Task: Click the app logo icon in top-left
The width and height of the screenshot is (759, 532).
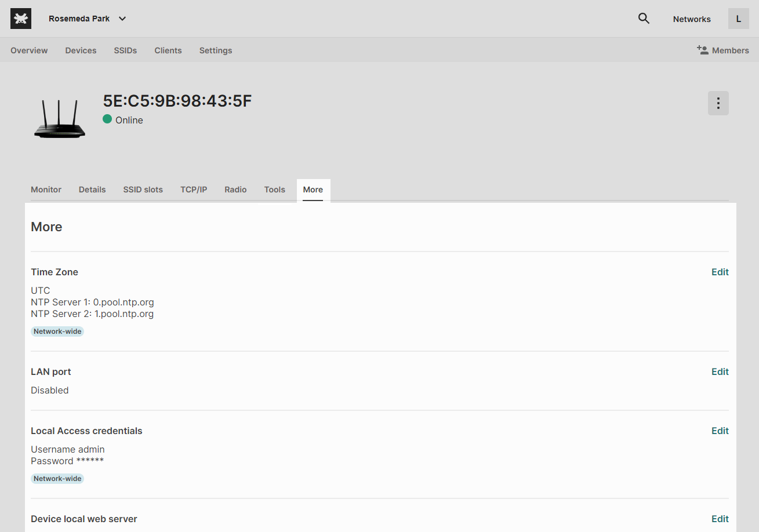Action: (21, 19)
